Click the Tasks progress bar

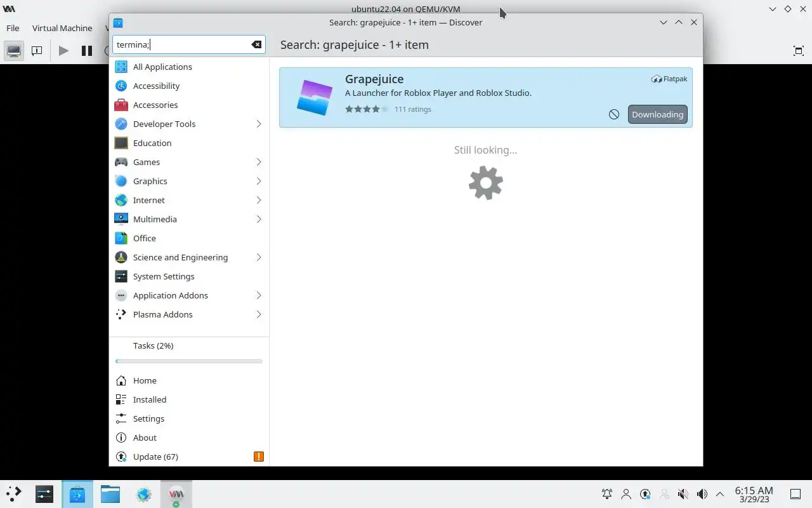[x=189, y=361]
